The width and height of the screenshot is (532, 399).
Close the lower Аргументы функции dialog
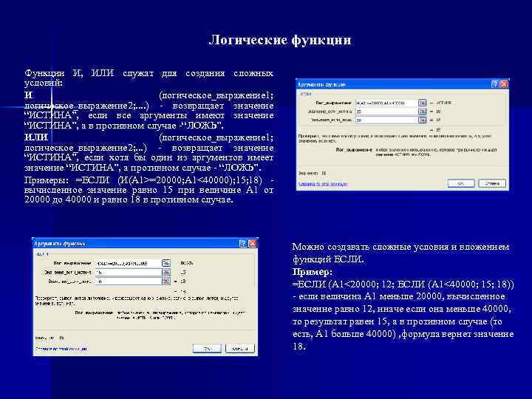pyautogui.click(x=253, y=243)
